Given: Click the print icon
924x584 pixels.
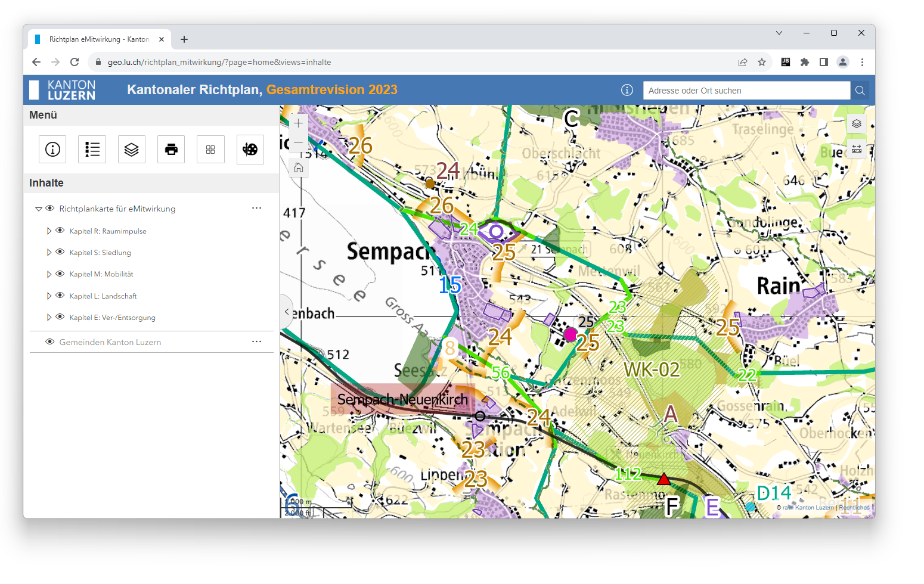Looking at the screenshot, I should click(x=171, y=149).
